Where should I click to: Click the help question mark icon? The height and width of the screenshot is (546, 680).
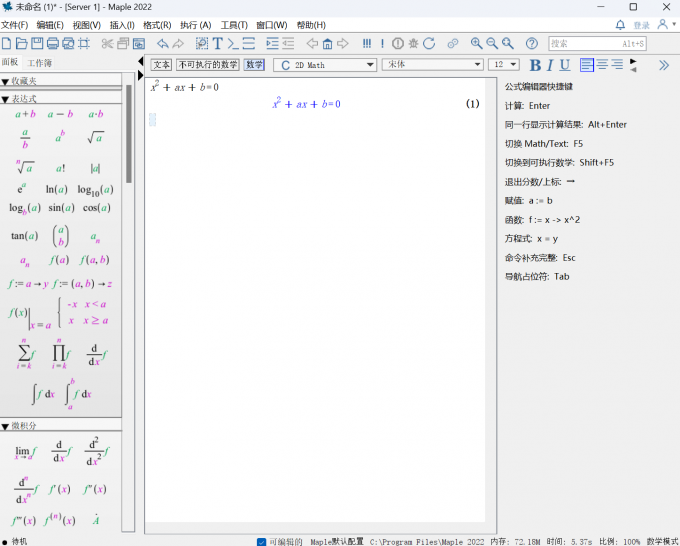click(x=531, y=43)
